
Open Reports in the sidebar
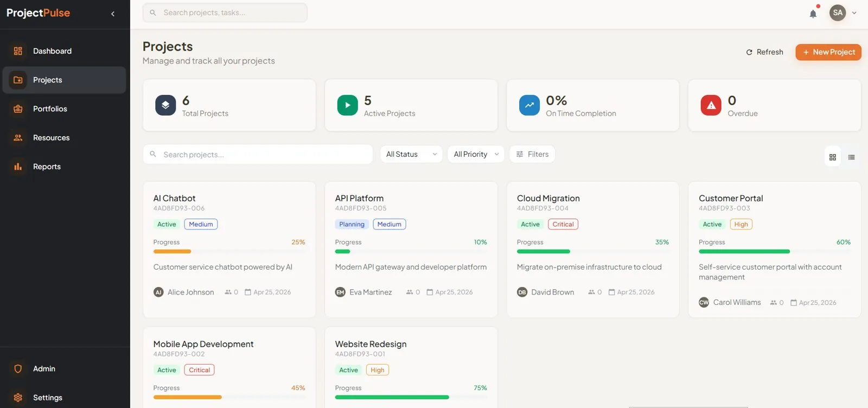click(64, 167)
